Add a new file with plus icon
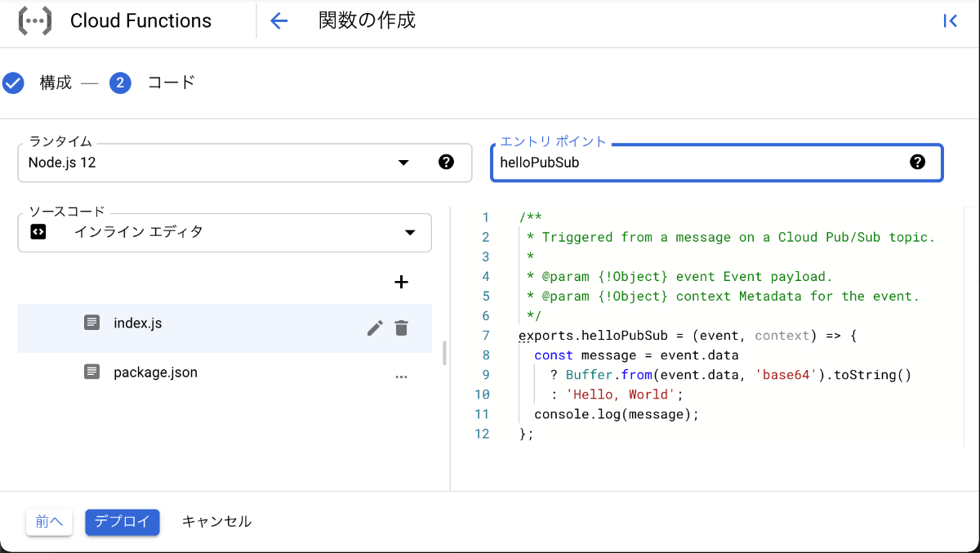Screen dimensions: 980x553 pyautogui.click(x=401, y=282)
